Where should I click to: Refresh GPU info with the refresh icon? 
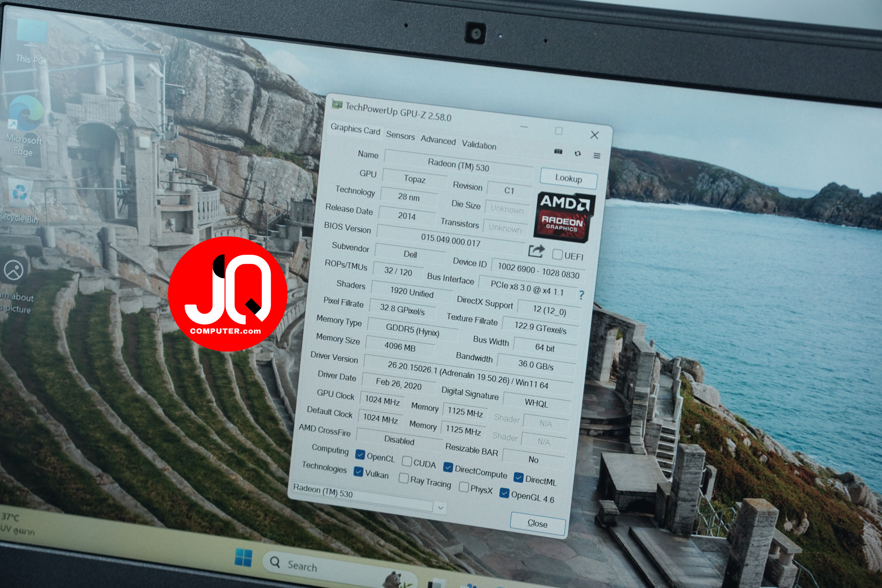coord(578,154)
